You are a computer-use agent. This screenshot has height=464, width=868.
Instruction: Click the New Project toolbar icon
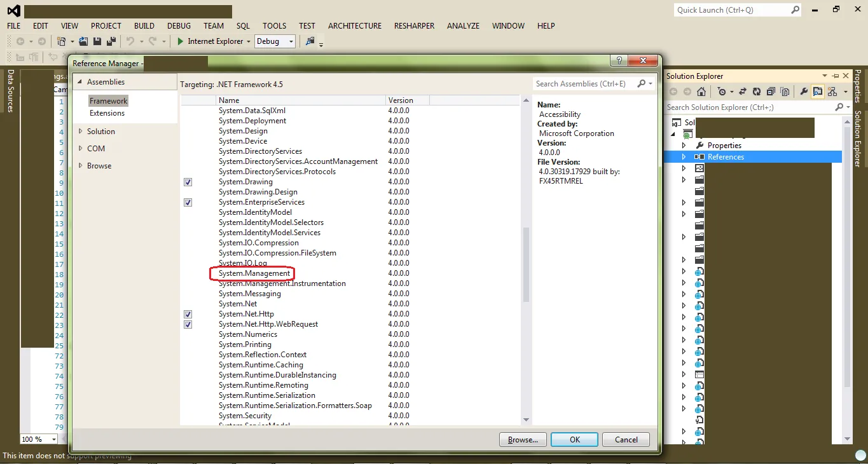62,41
